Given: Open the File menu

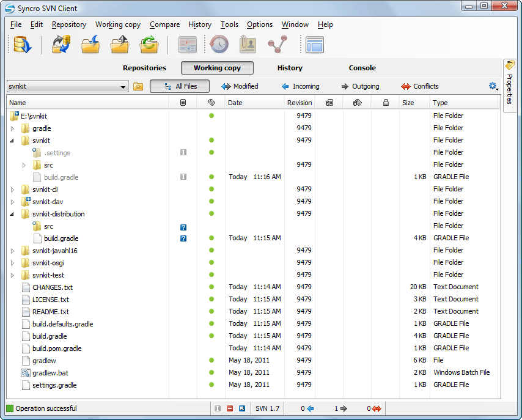Looking at the screenshot, I should point(16,24).
